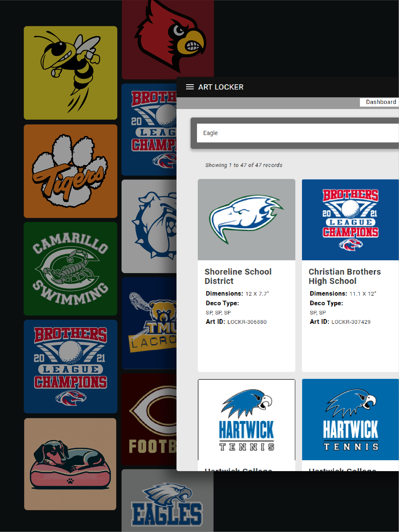399x532 pixels.
Task: Click Art ID LOCKR-306880 text
Action: [236, 322]
